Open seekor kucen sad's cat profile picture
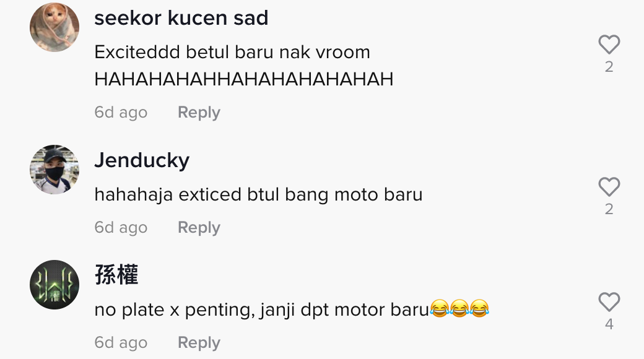 (54, 27)
